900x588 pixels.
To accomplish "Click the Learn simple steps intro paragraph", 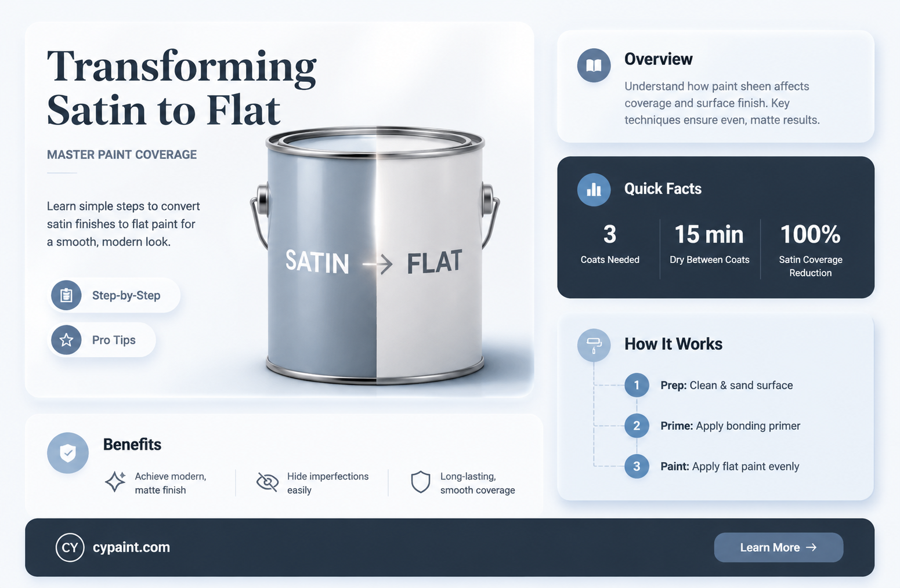I will (123, 224).
